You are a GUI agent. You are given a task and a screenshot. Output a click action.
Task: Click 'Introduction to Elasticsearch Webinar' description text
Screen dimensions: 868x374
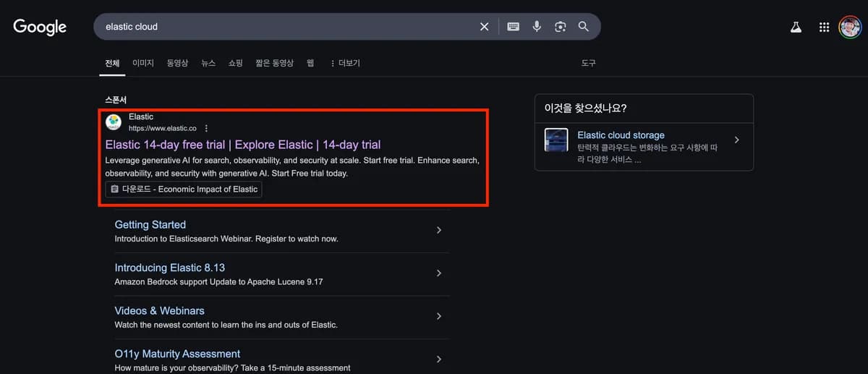point(226,239)
